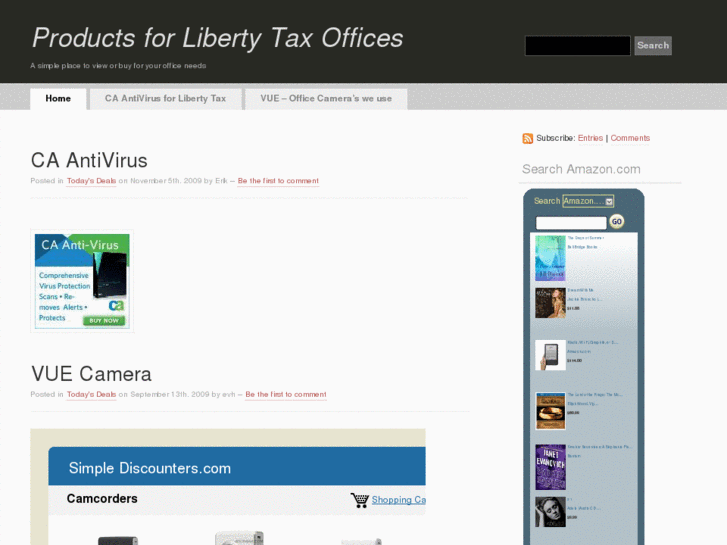The image size is (727, 545).
Task: Click the Search button in header
Action: click(x=653, y=45)
